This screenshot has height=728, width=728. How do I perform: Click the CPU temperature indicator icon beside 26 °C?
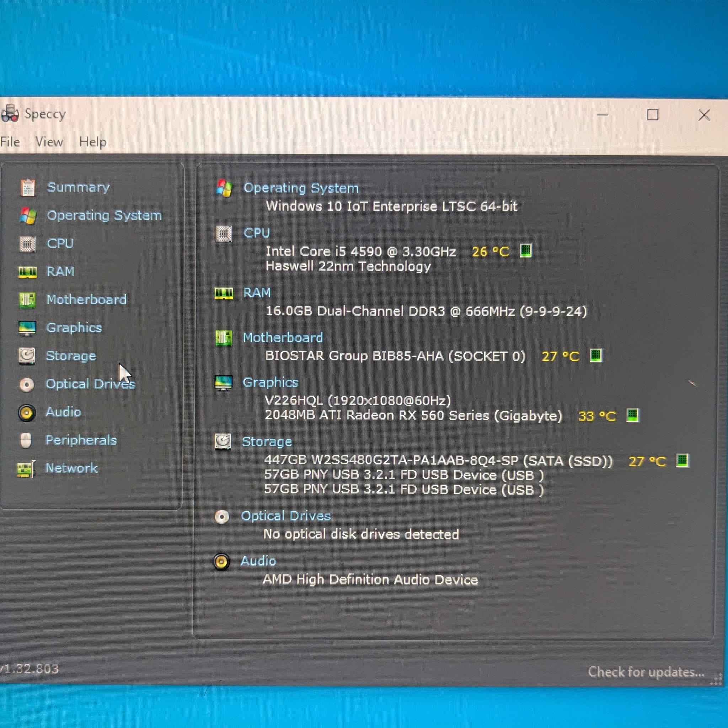click(526, 250)
